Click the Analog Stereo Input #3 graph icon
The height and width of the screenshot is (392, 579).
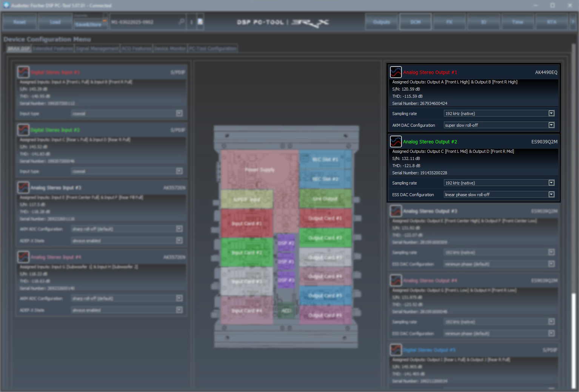(x=23, y=188)
